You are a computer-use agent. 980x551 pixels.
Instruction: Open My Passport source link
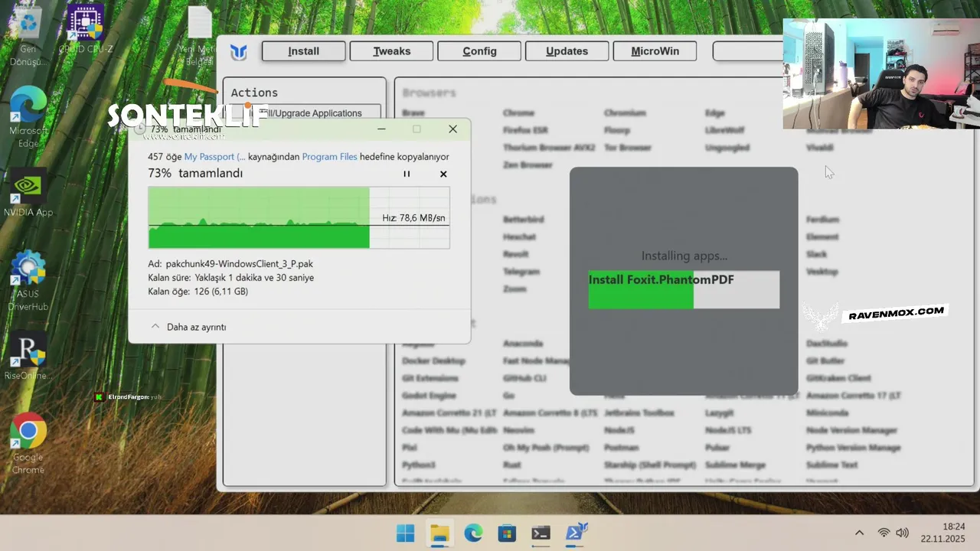click(215, 157)
